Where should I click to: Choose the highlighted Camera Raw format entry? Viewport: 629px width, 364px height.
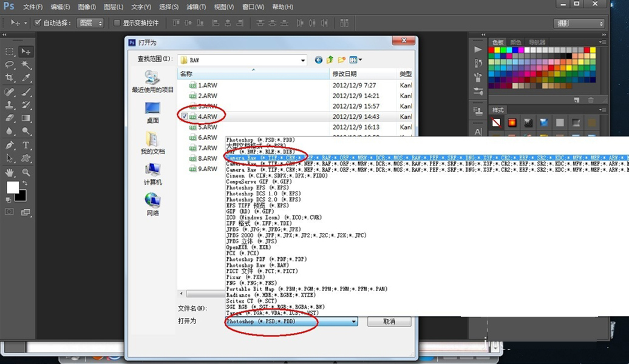[x=427, y=158]
